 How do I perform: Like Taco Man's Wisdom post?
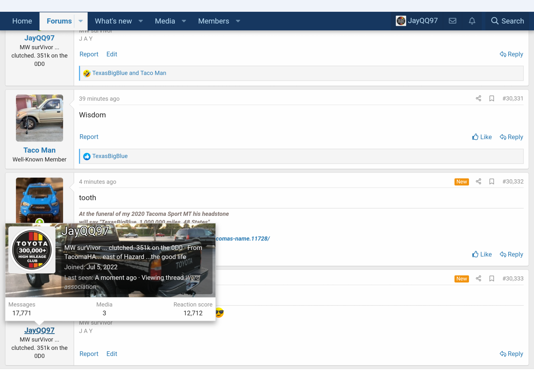[482, 137]
